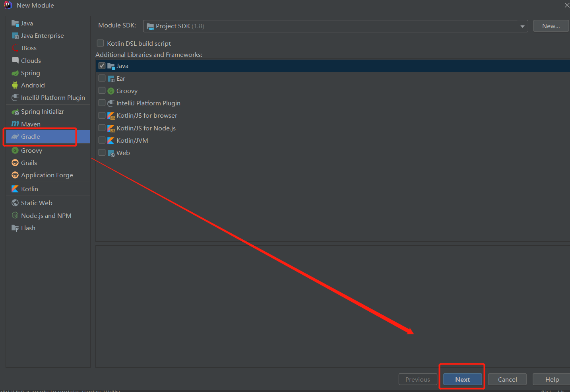Image resolution: width=570 pixels, height=392 pixels.
Task: Click the Next button
Action: (x=463, y=379)
